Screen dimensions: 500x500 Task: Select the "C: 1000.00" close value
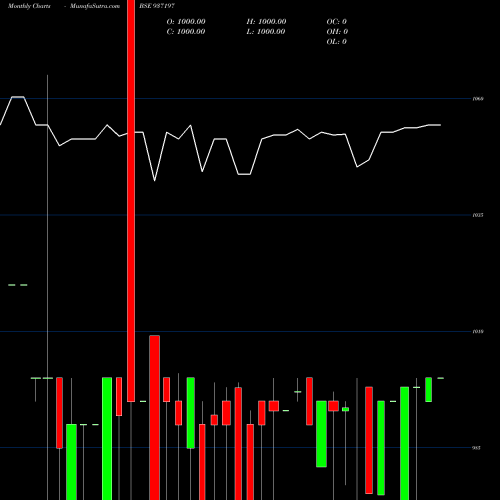[186, 32]
